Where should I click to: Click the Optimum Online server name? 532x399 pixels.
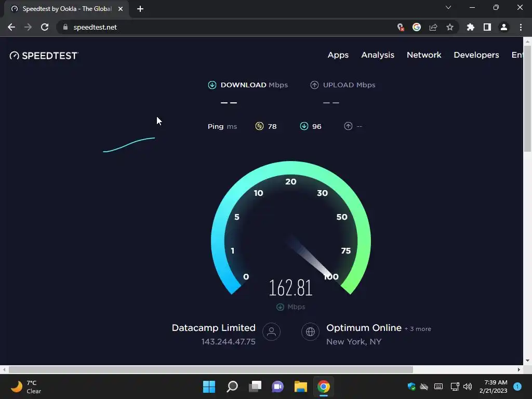pos(364,328)
